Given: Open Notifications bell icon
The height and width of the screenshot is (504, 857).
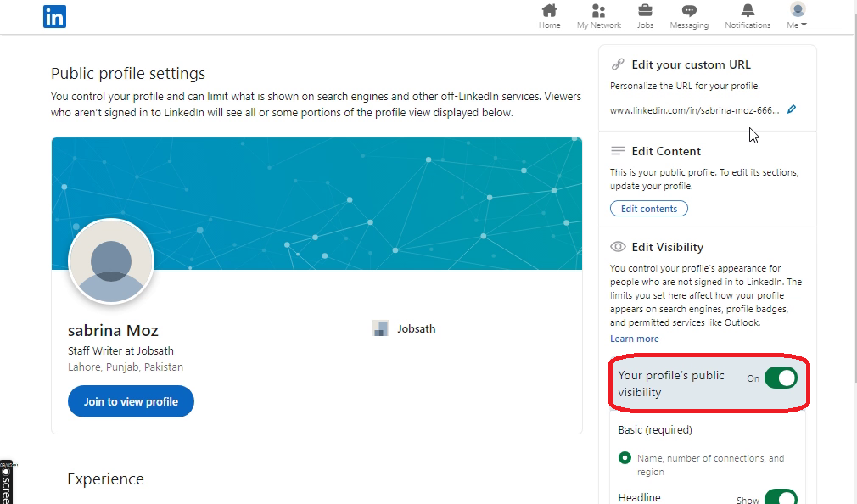Looking at the screenshot, I should point(747,11).
